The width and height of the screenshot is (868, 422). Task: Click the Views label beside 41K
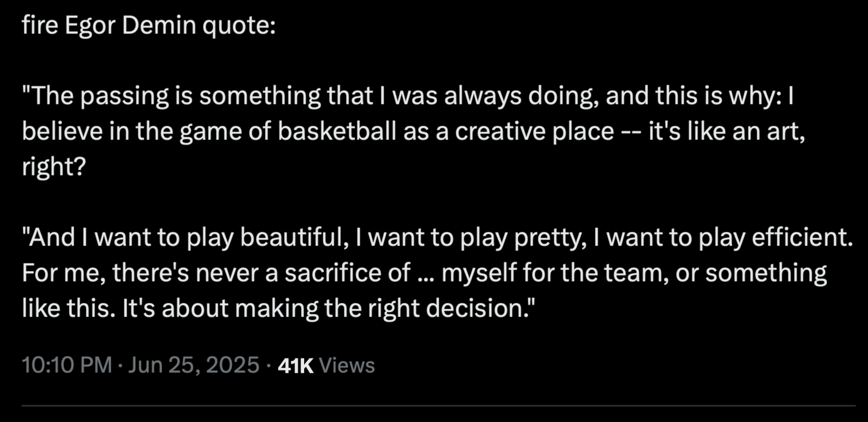[347, 365]
